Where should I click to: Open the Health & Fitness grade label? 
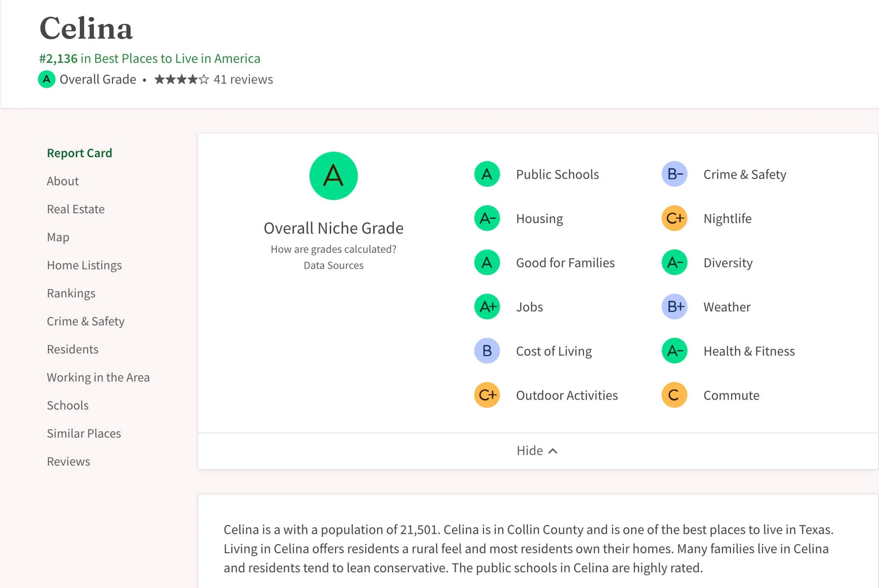[749, 351]
